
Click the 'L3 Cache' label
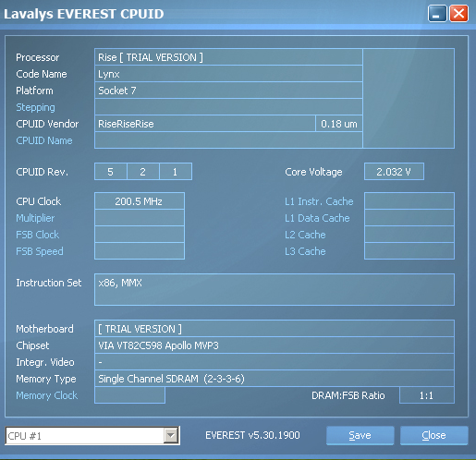pyautogui.click(x=305, y=251)
